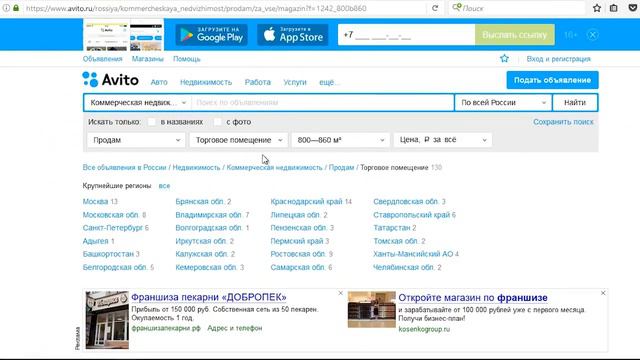
Task: Open the 'Авто' section
Action: tap(159, 82)
